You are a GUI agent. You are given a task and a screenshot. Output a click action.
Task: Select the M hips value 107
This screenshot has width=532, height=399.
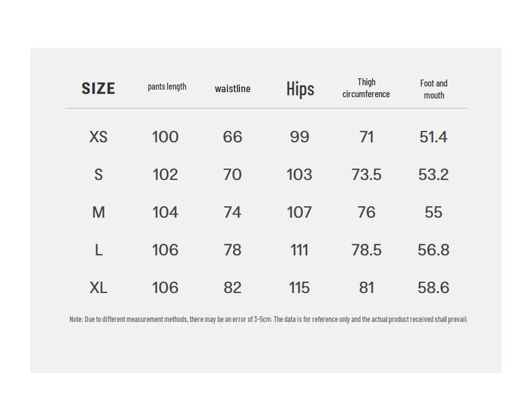tap(299, 213)
